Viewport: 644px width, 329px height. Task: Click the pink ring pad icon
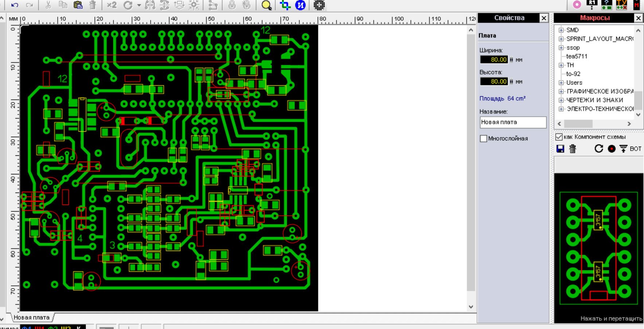577,5
